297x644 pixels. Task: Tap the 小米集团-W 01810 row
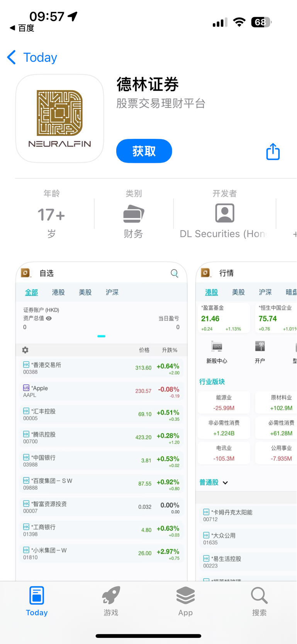pyautogui.click(x=101, y=554)
